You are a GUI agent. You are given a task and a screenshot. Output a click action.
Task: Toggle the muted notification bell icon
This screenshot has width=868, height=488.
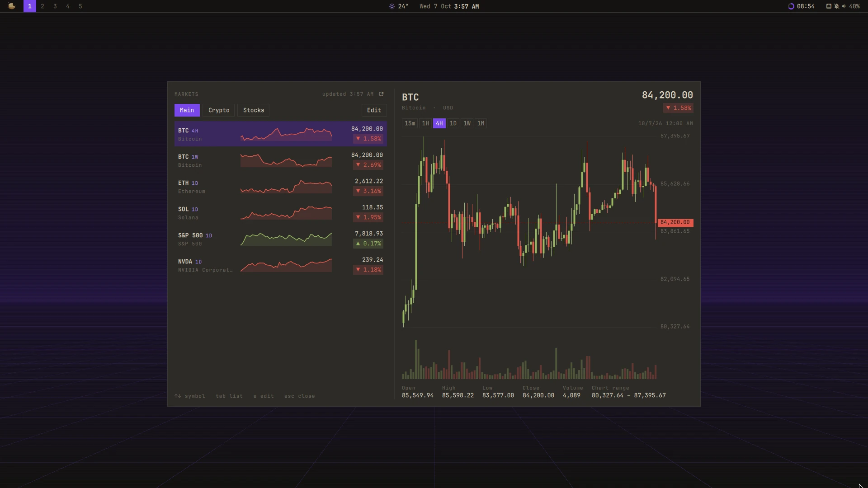click(836, 6)
